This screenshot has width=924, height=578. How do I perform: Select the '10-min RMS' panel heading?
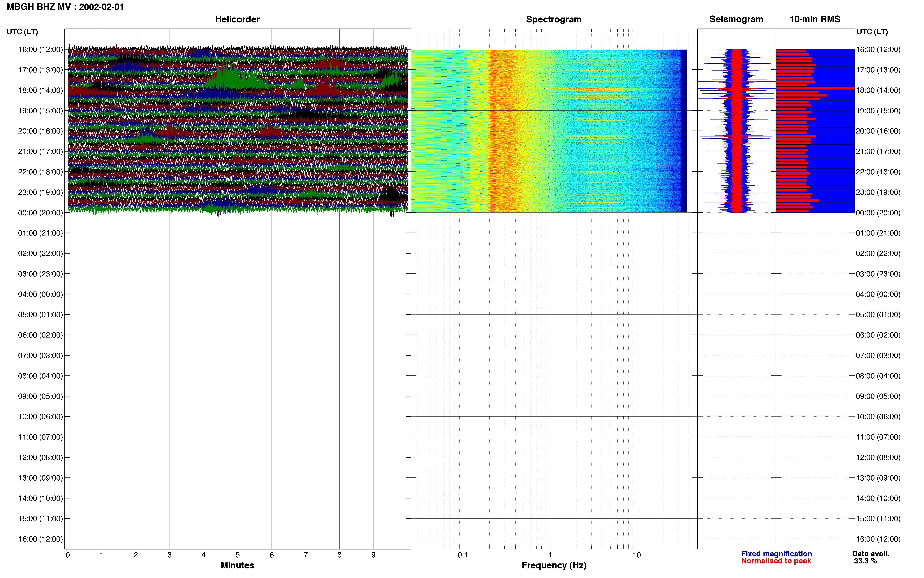pyautogui.click(x=815, y=19)
